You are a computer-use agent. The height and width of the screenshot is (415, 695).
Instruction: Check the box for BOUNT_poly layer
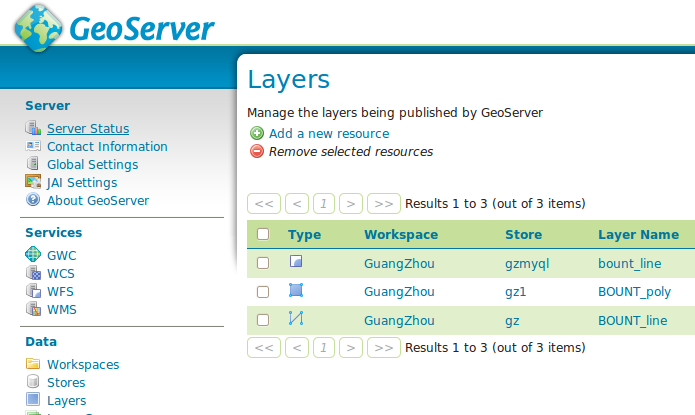coord(263,292)
